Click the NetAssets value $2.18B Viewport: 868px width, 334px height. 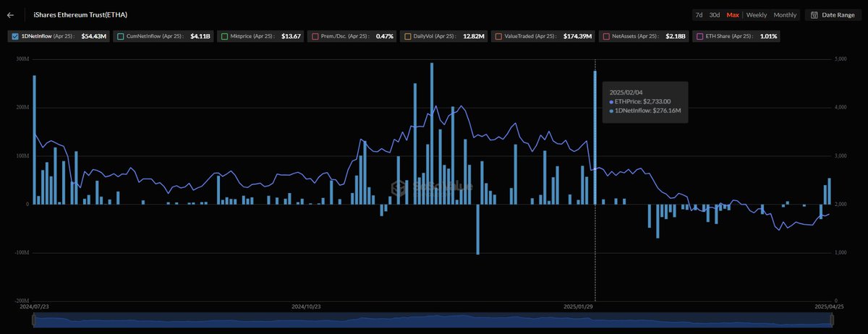pyautogui.click(x=676, y=36)
